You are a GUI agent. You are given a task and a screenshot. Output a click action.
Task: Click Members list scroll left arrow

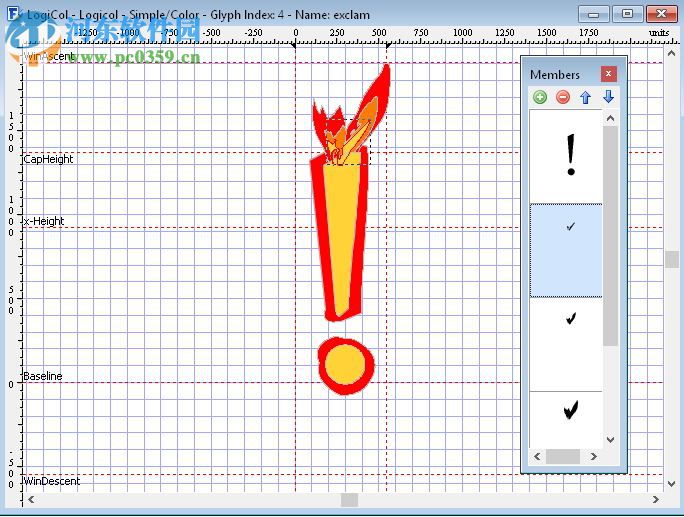(x=537, y=456)
